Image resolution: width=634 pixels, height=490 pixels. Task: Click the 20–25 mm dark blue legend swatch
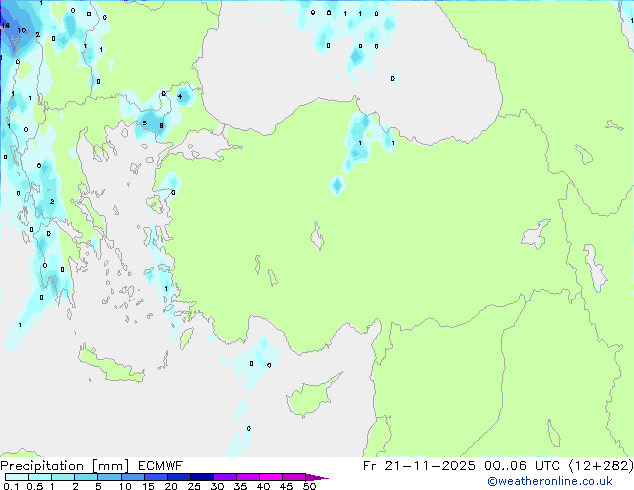(179, 477)
